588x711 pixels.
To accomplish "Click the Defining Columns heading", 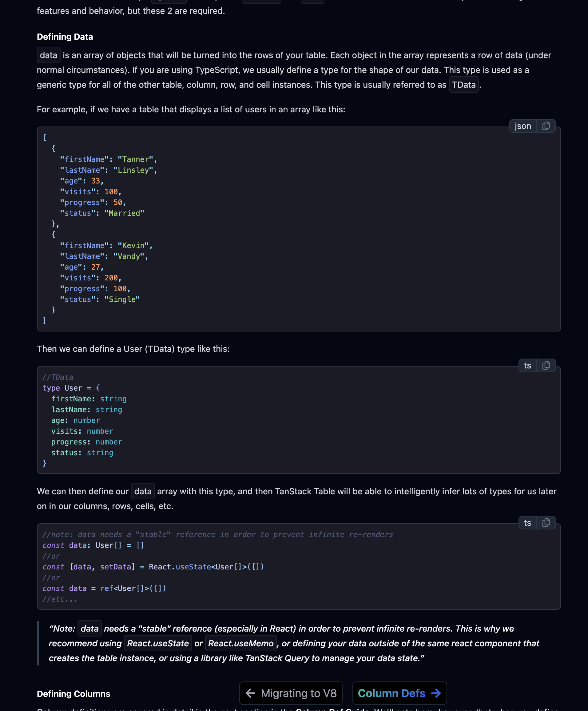I will click(x=73, y=694).
